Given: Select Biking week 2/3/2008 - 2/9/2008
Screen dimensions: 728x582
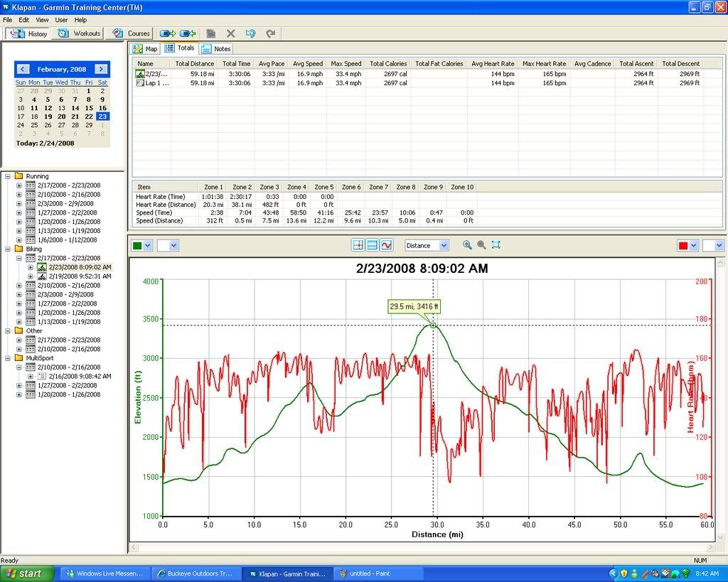Looking at the screenshot, I should pyautogui.click(x=65, y=295).
